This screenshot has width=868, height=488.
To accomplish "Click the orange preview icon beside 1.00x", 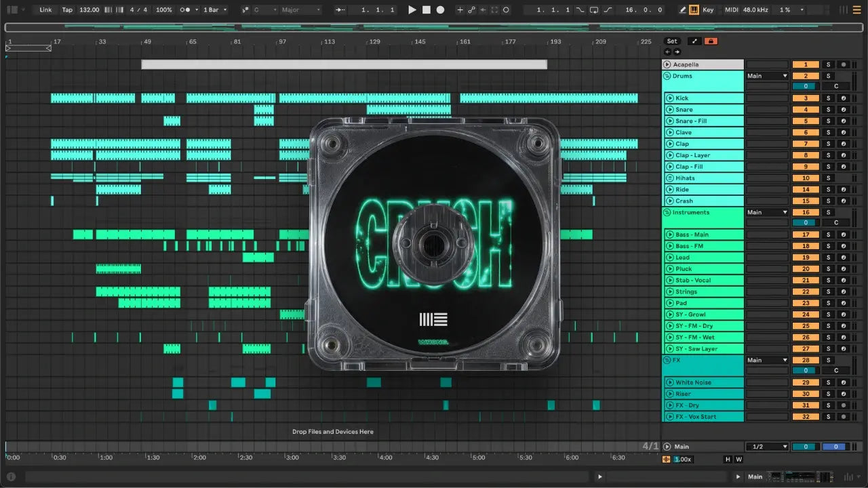I will (x=667, y=460).
